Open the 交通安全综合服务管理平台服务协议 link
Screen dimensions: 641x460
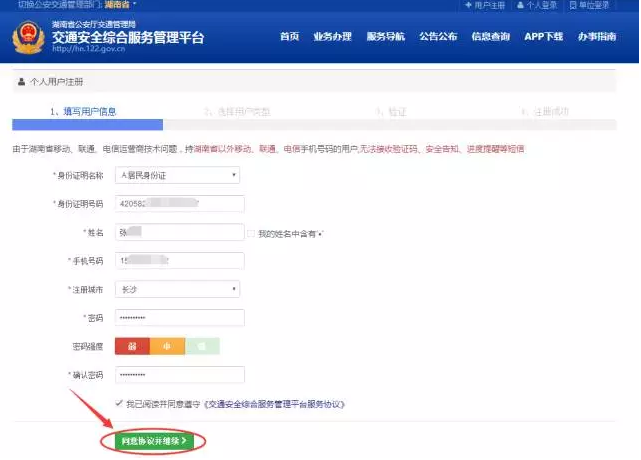(x=274, y=404)
